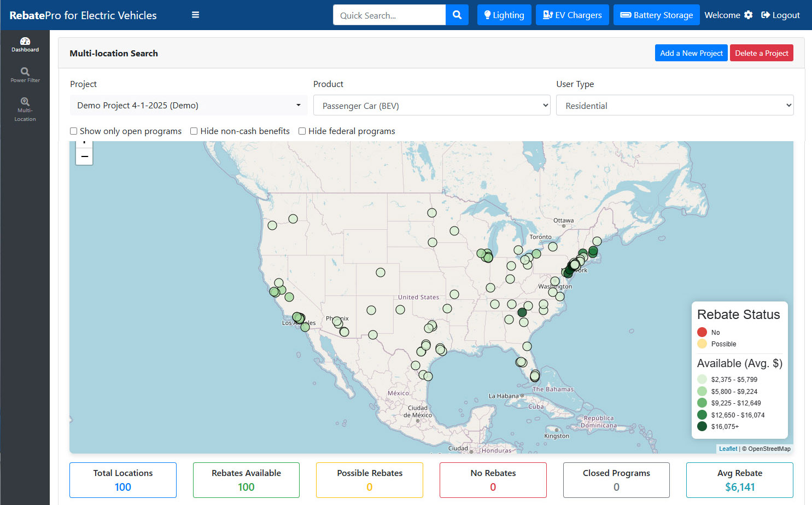Check Hide federal programs
The width and height of the screenshot is (812, 505).
pyautogui.click(x=302, y=131)
